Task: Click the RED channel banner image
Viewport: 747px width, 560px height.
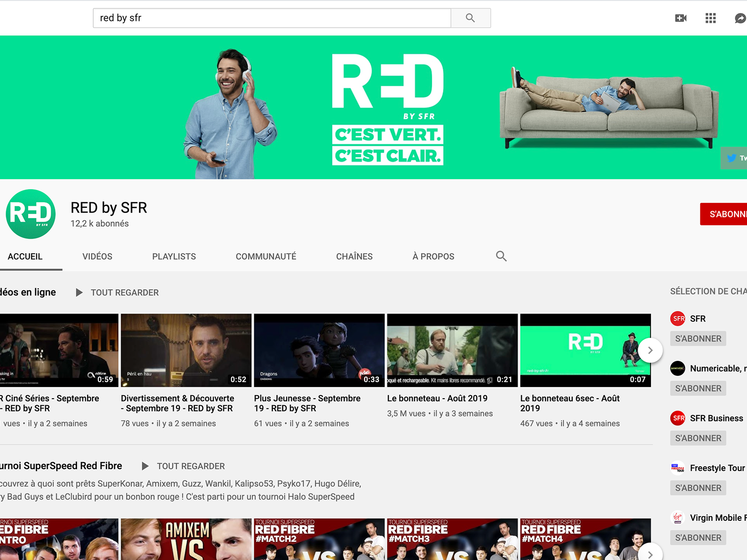Action: point(373,107)
